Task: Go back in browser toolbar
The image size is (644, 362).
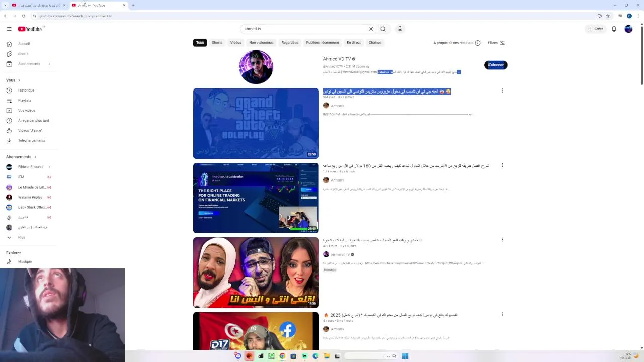Action: click(6, 16)
